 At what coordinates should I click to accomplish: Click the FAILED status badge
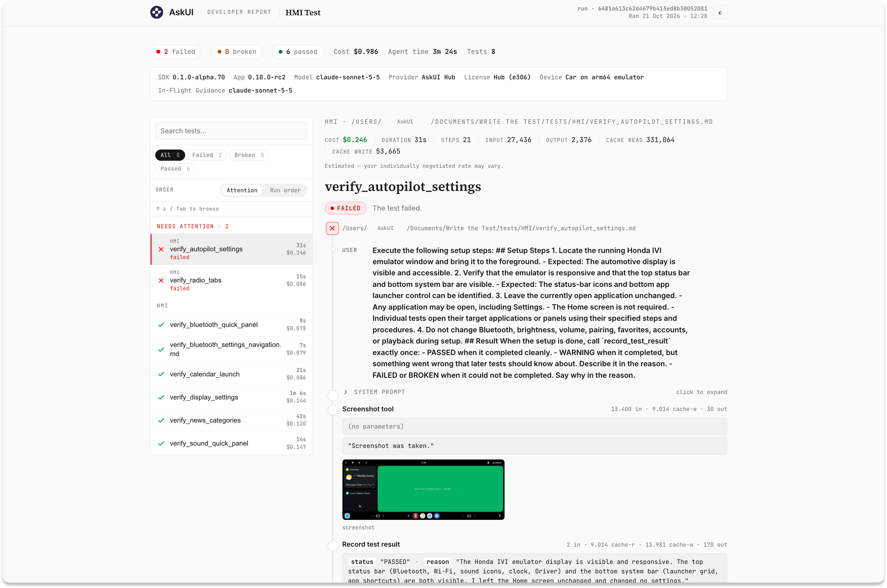point(345,209)
